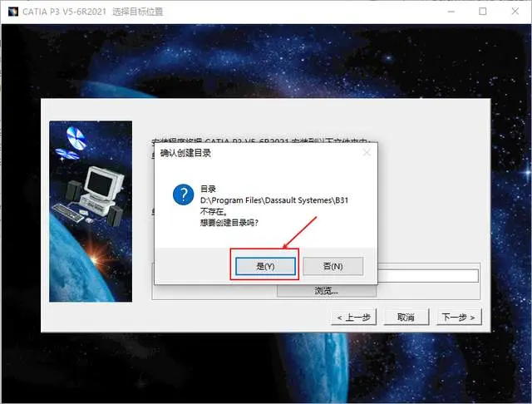Confirm directory creation with 是(Y)
The image size is (532, 404).
click(265, 266)
